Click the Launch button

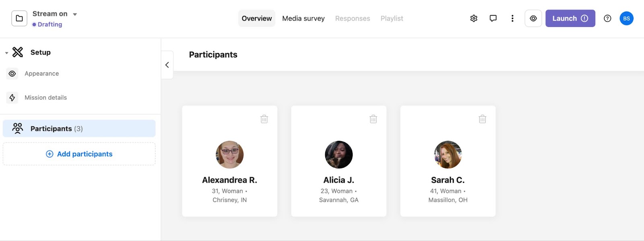570,19
